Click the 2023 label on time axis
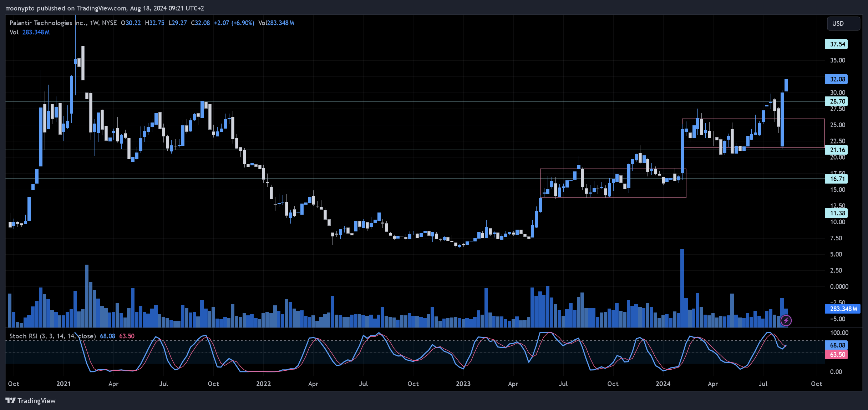This screenshot has width=868, height=410. (463, 384)
